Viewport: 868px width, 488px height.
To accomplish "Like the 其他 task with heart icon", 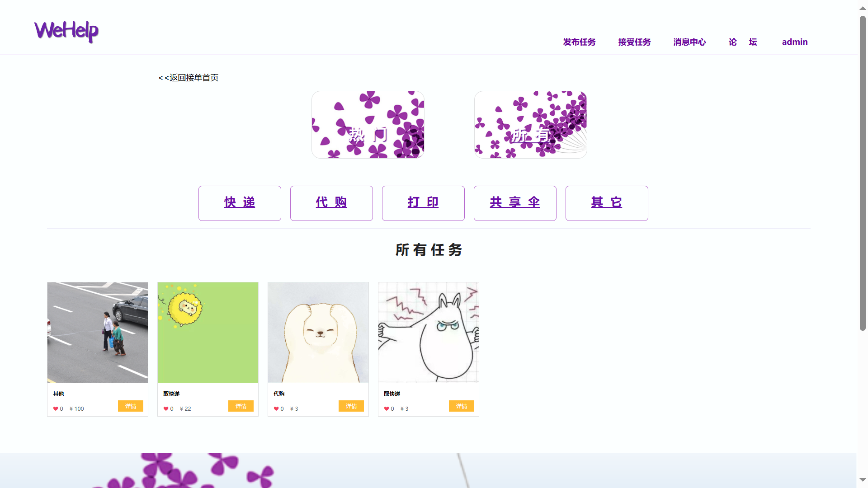I will [56, 409].
